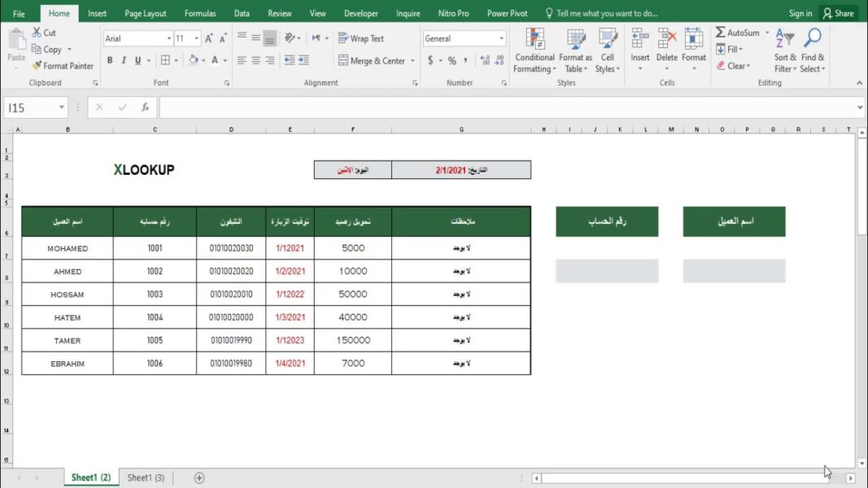Align text to middle vertically

(255, 37)
